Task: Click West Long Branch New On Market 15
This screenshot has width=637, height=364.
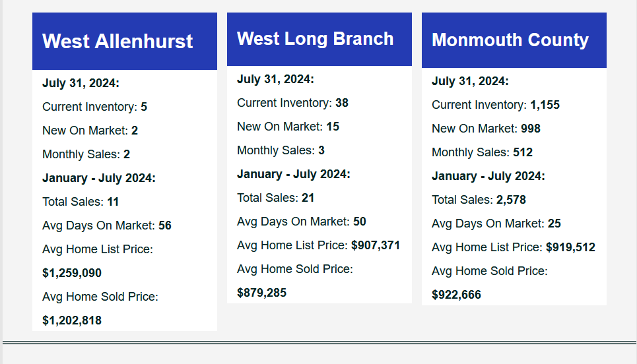Action: click(x=332, y=126)
